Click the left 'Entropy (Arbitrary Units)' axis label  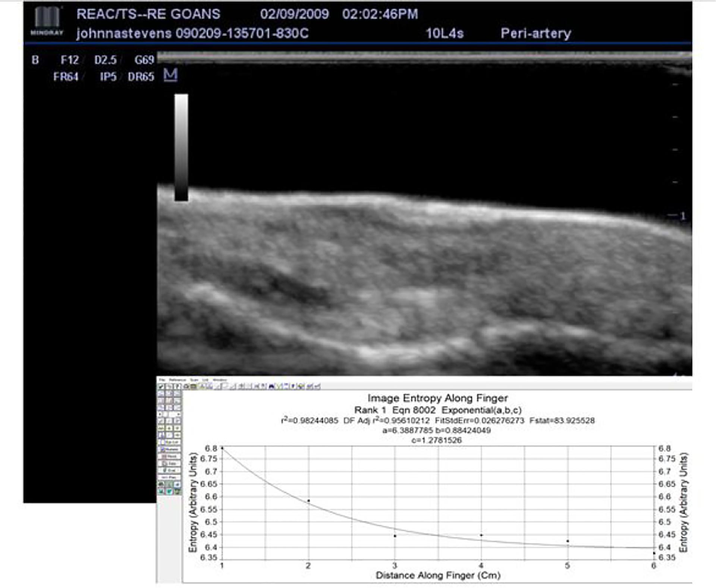193,502
